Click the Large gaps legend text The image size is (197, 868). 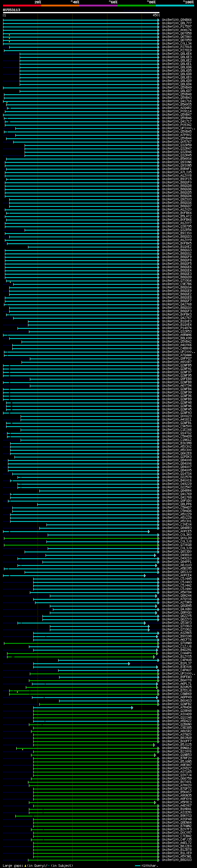point(38,866)
